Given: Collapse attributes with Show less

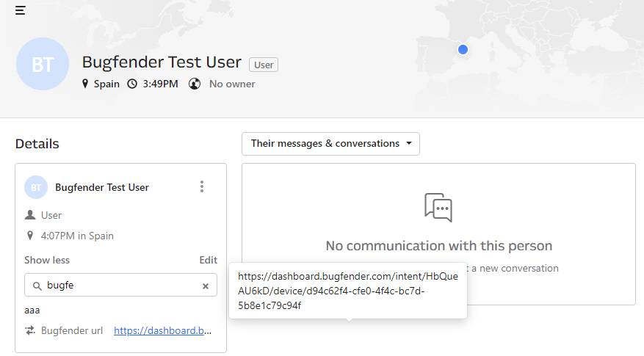Looking at the screenshot, I should pyautogui.click(x=47, y=260).
